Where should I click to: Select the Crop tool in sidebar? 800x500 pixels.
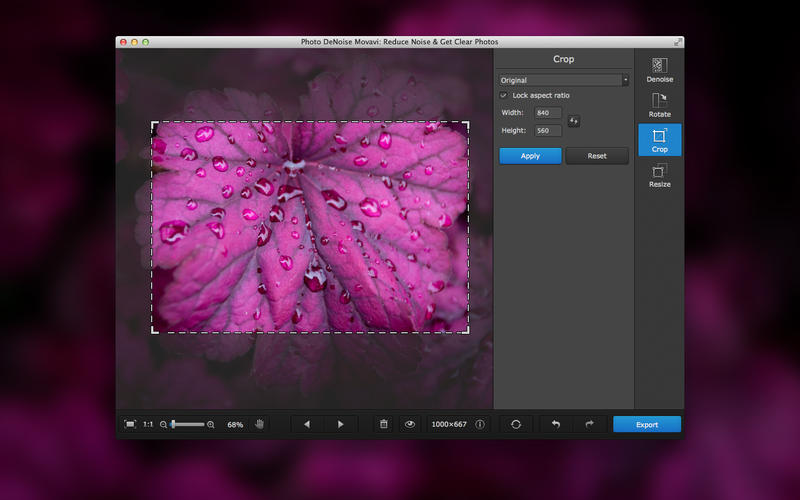point(659,140)
